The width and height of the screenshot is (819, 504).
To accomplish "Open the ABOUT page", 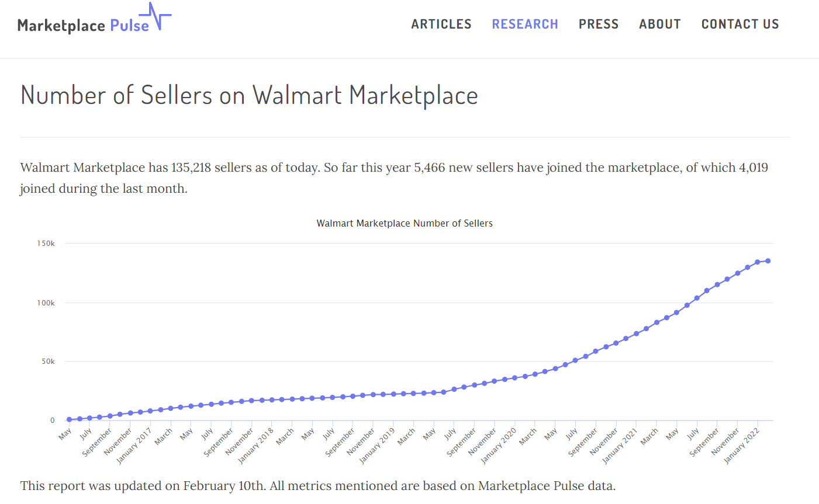I will point(659,24).
